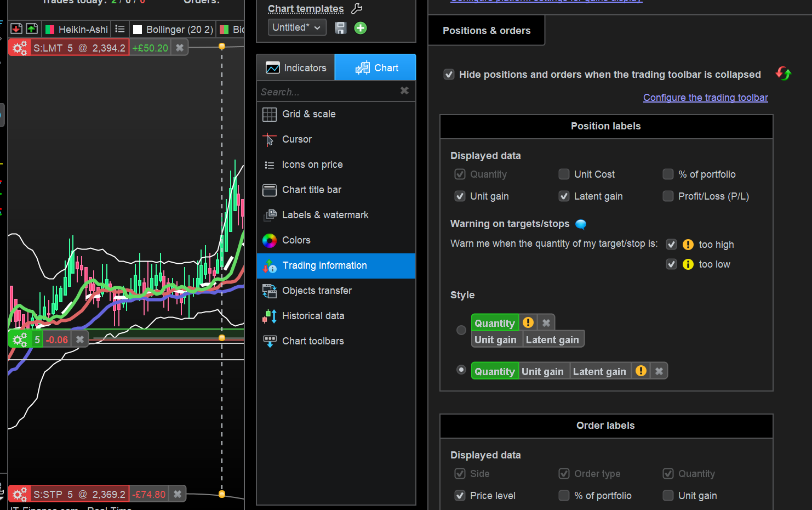Switch to the Chart tab

click(x=375, y=67)
